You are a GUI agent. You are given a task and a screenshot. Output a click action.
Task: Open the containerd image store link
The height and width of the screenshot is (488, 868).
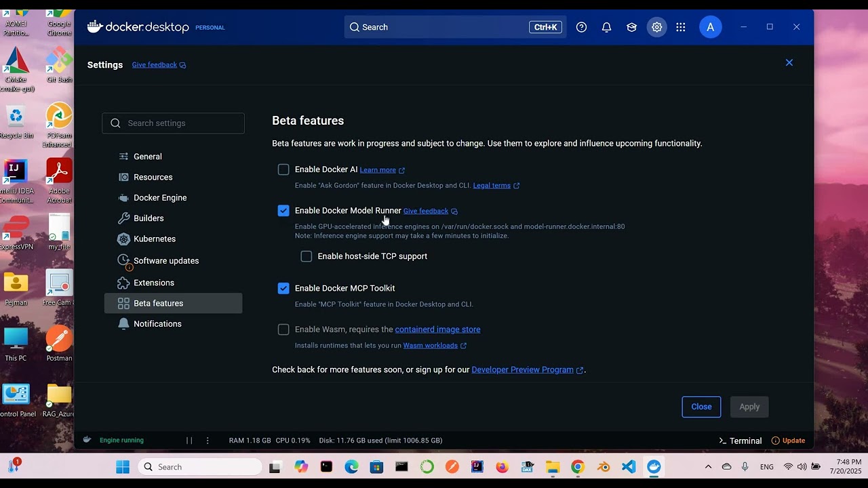pos(437,329)
